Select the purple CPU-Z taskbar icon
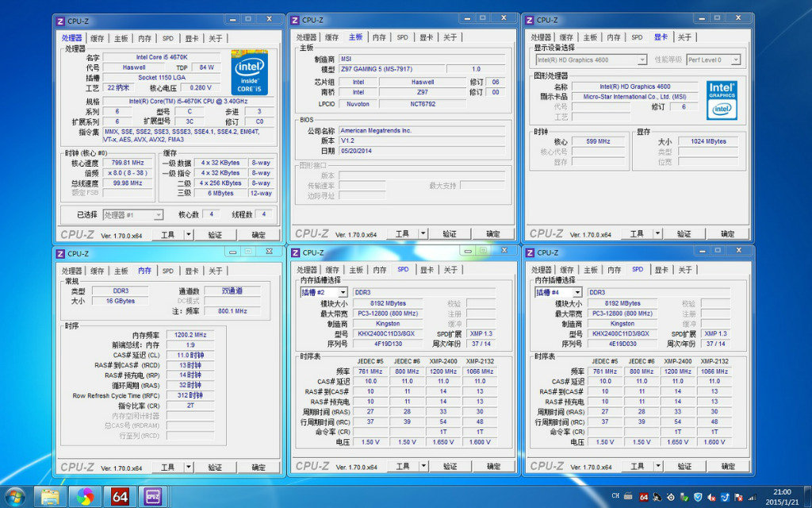The width and height of the screenshot is (812, 508). click(x=153, y=497)
